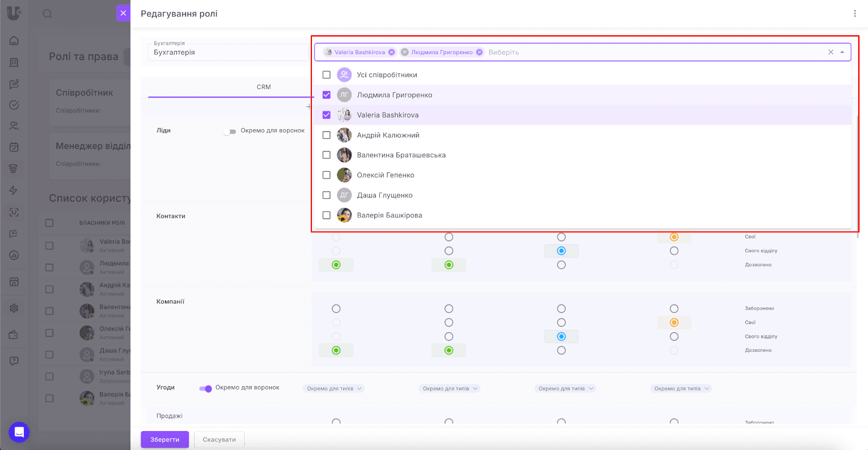This screenshot has height=450, width=868.
Task: Expand the last Окремо для типів dropdown
Action: coord(681,388)
